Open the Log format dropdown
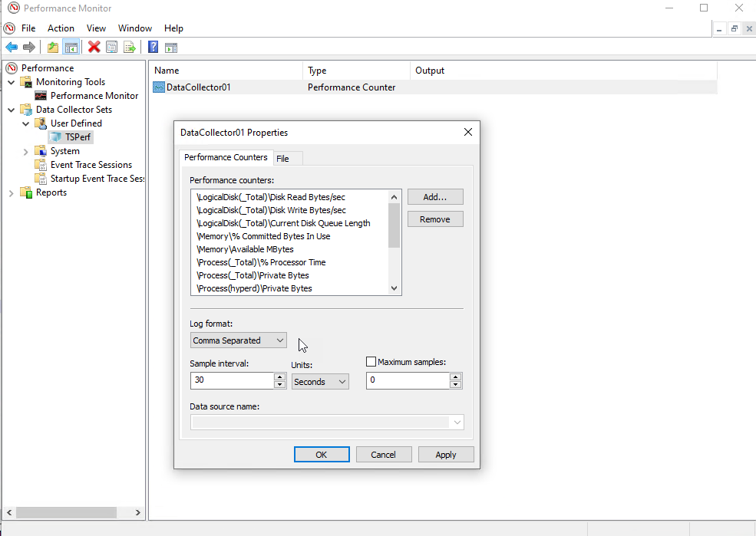The width and height of the screenshot is (756, 536). coord(238,340)
